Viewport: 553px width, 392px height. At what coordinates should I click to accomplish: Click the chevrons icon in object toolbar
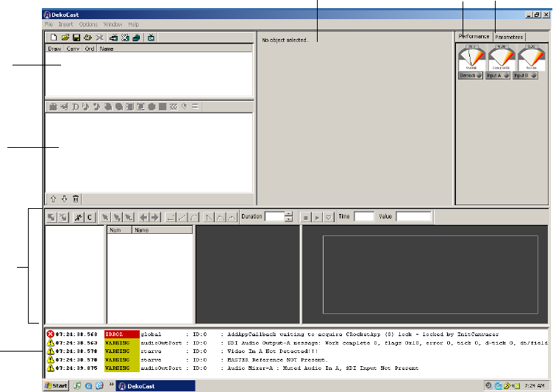tap(173, 107)
